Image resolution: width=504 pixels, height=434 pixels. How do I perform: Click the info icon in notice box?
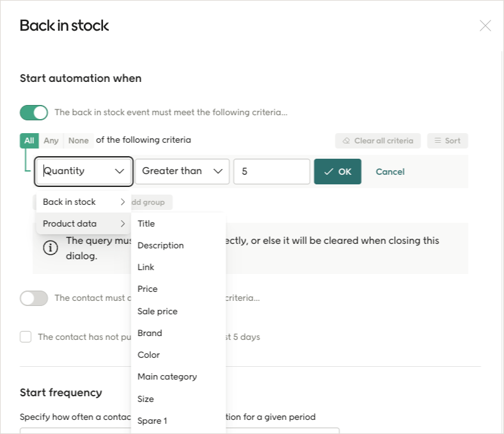click(51, 248)
